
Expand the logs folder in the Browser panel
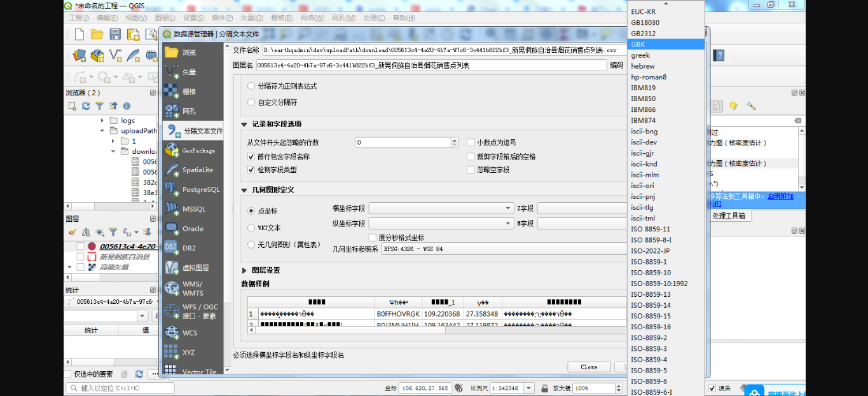102,120
